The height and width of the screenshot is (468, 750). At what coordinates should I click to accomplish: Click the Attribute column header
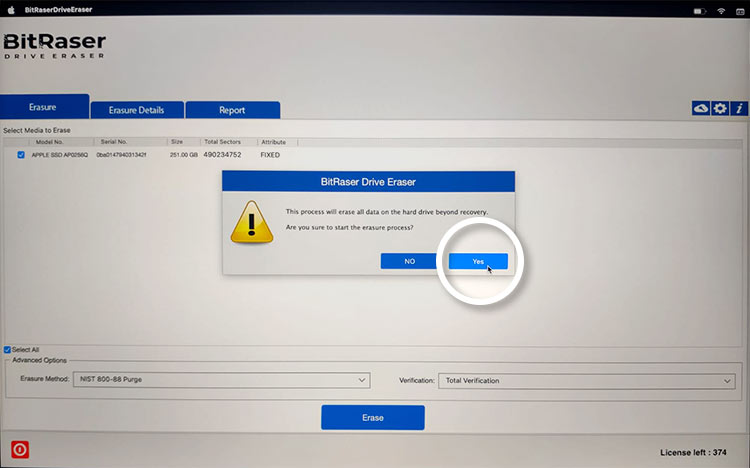point(274,142)
